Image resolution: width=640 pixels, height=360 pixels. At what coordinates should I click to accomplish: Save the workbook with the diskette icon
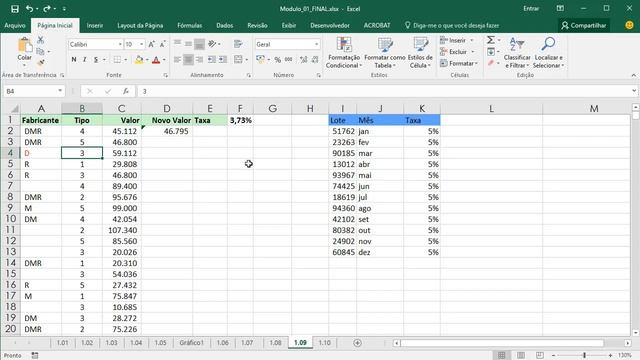(15, 9)
